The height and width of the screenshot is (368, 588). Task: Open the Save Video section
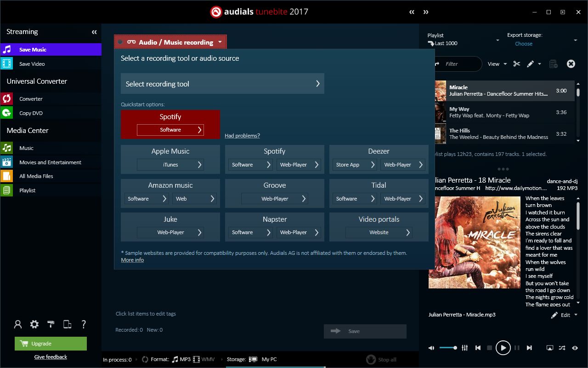click(x=51, y=64)
